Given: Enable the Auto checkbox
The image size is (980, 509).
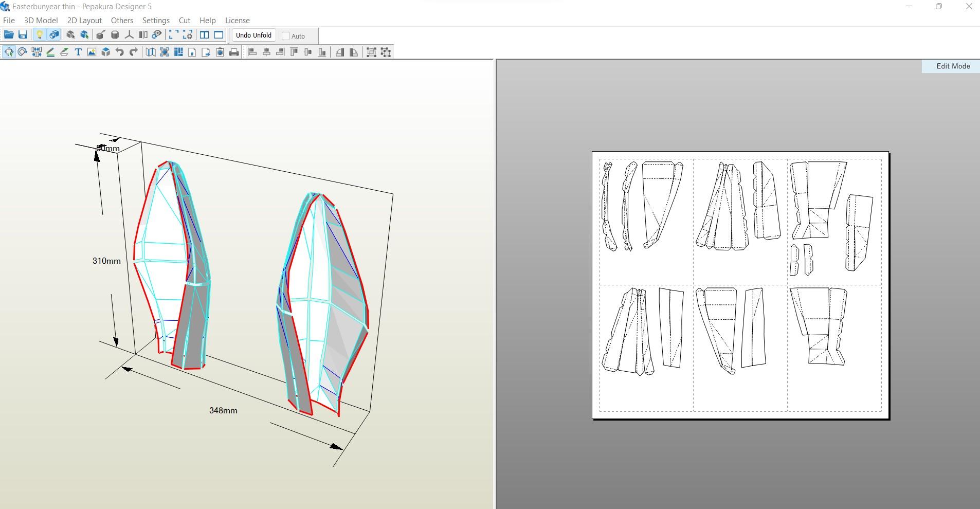Looking at the screenshot, I should pos(286,36).
